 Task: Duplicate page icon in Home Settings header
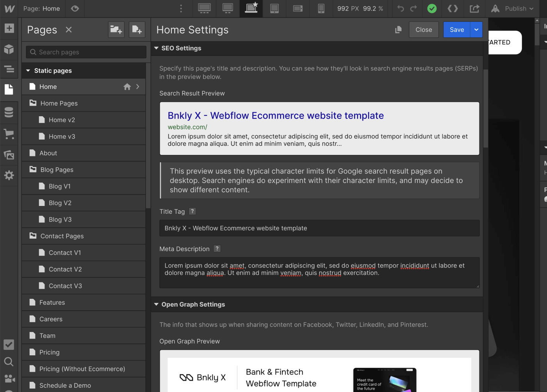point(398,30)
